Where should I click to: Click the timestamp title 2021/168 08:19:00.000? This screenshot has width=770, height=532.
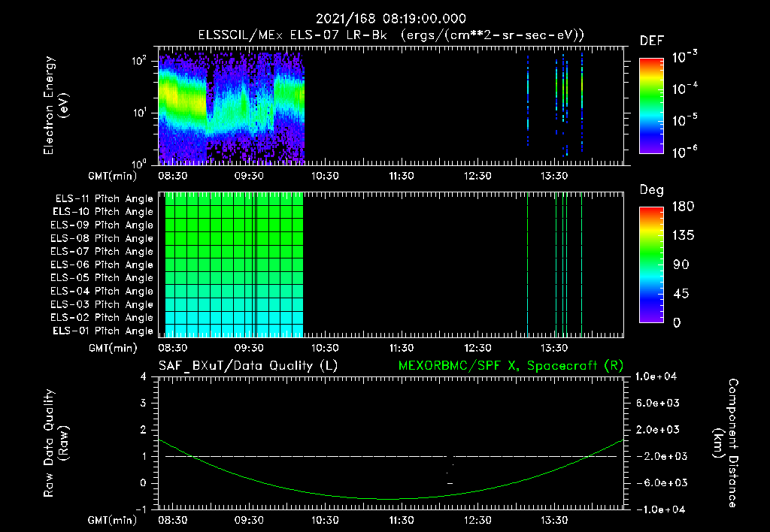coord(391,19)
